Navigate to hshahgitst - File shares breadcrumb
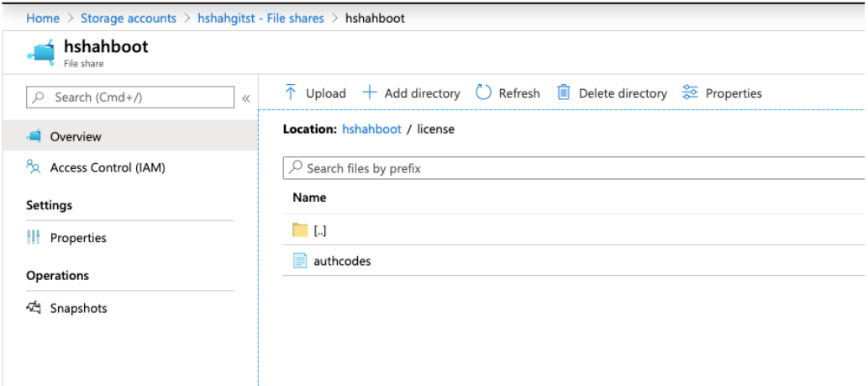Viewport: 868px width, 386px height. 260,18
